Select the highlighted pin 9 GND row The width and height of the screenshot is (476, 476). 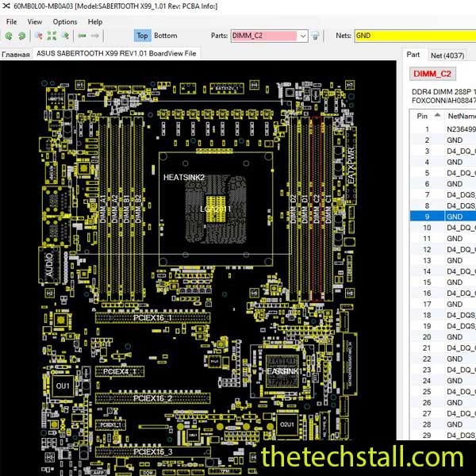[x=443, y=217]
